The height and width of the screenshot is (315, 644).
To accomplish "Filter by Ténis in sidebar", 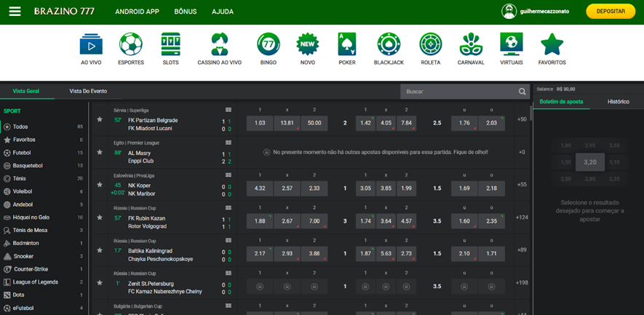I will (x=43, y=179).
